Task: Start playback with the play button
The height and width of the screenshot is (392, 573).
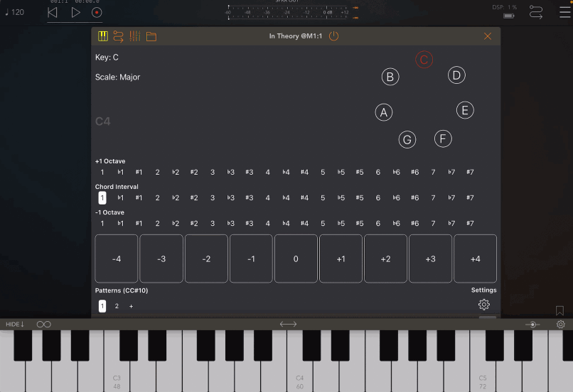Action: pyautogui.click(x=75, y=12)
